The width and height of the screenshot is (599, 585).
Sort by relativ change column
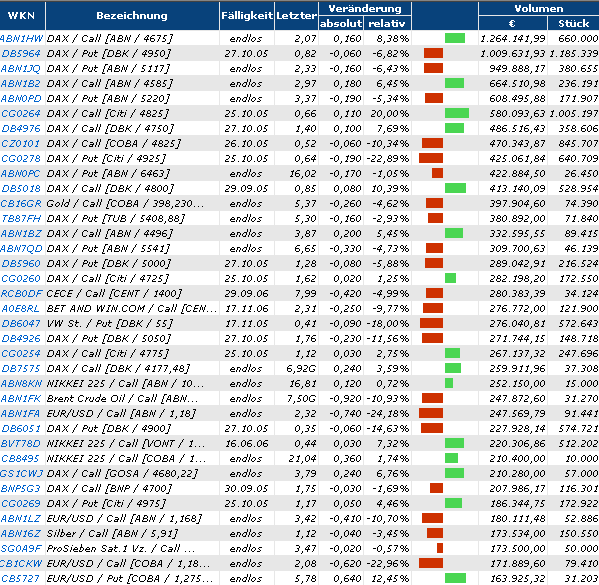click(x=387, y=23)
